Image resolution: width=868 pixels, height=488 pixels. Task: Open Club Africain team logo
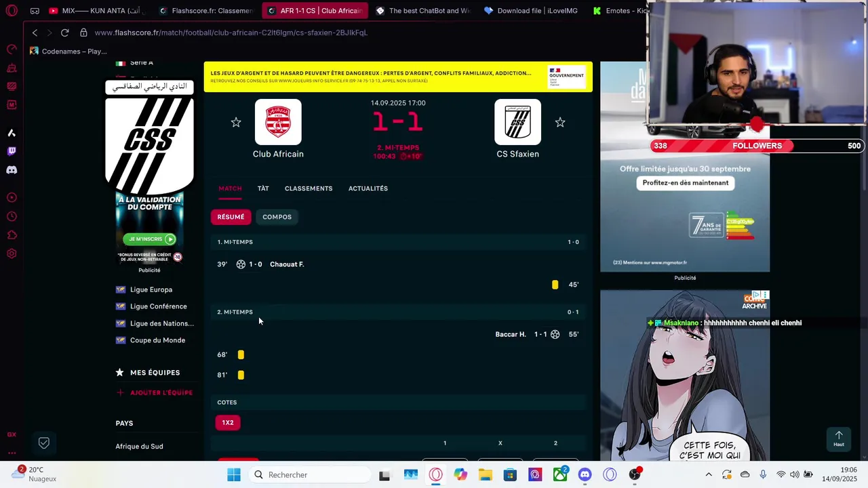[278, 122]
